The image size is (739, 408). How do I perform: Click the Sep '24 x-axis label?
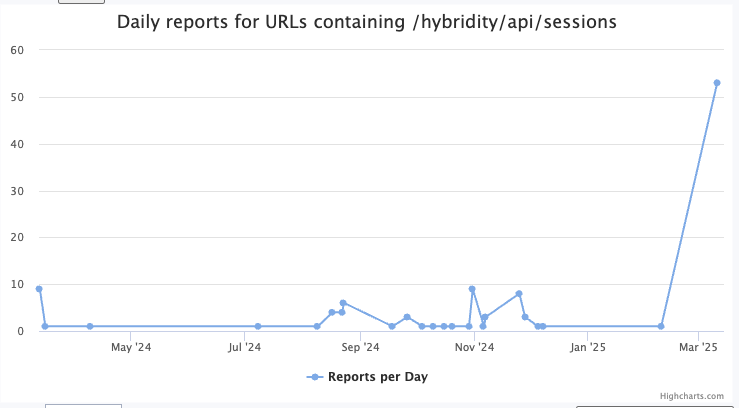coord(360,348)
